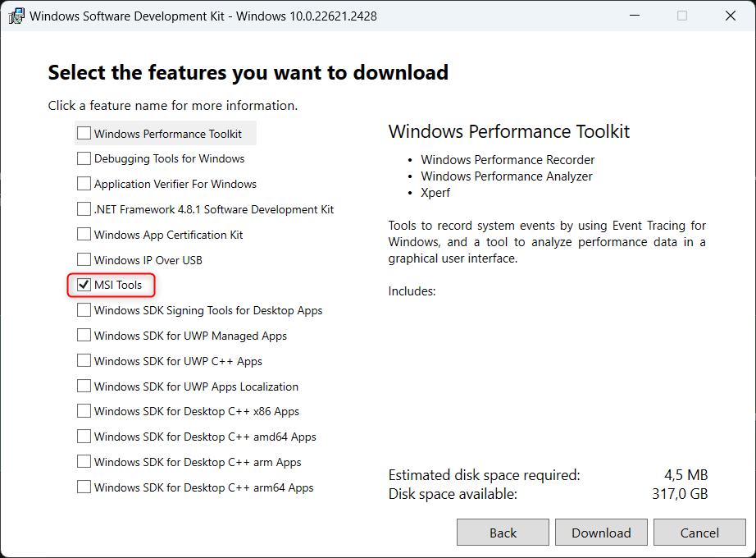This screenshot has height=558, width=756.
Task: Click the Desktop C++ amd64 Apps label
Action: [x=205, y=437]
